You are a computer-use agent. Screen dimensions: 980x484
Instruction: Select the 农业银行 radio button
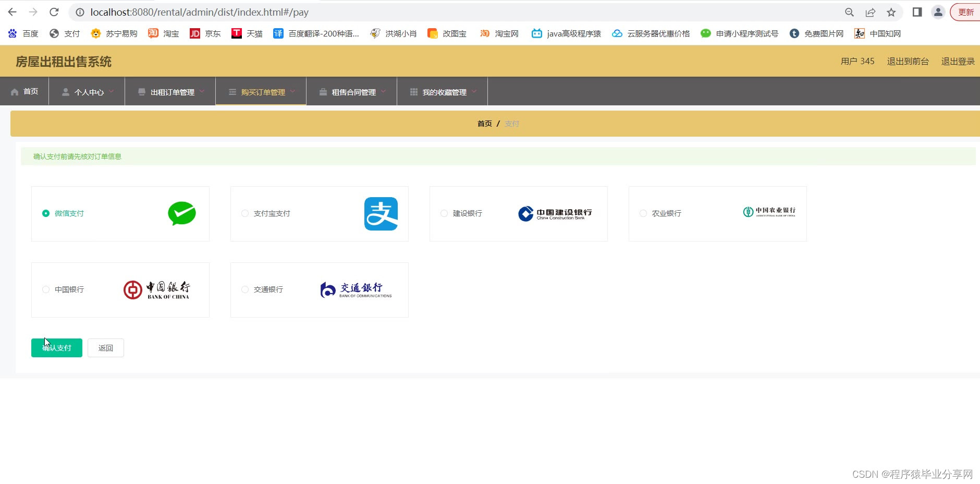[643, 213]
